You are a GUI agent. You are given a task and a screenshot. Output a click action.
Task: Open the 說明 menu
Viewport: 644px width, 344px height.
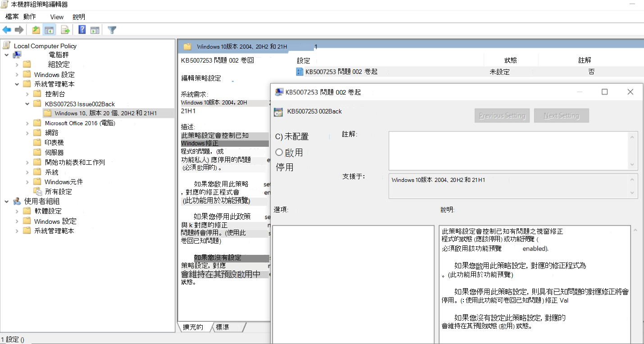(79, 17)
